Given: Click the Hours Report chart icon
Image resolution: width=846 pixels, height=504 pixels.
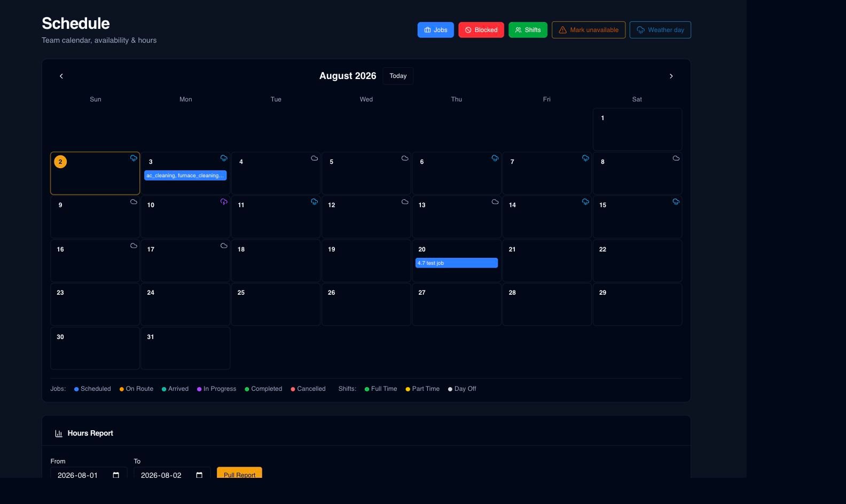Looking at the screenshot, I should coord(59,434).
